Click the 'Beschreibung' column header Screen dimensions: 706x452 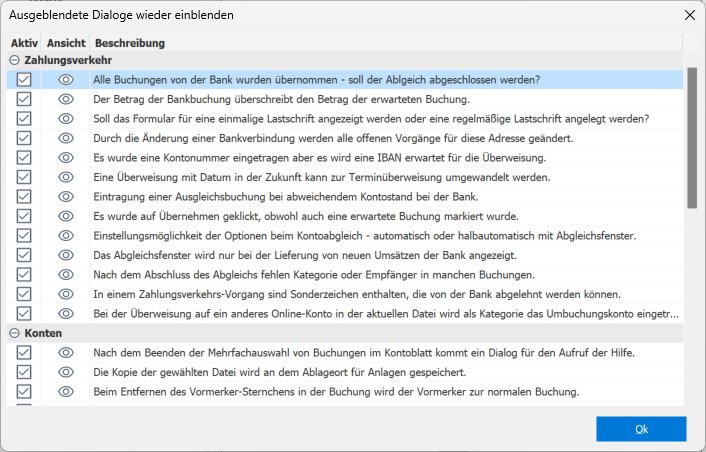coord(129,44)
